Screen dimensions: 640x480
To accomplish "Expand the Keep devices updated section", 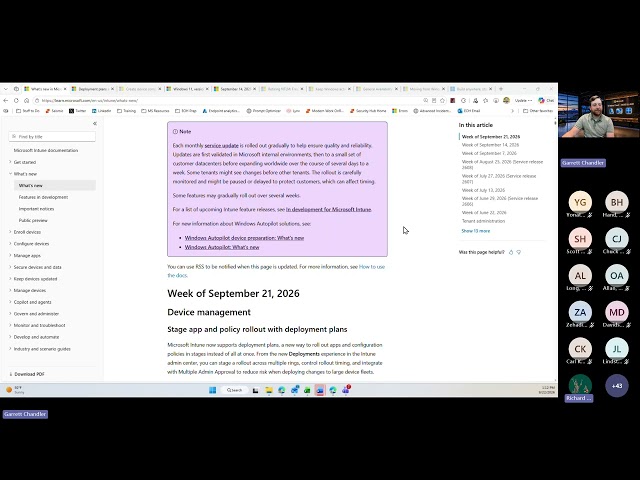I will [x=33, y=279].
